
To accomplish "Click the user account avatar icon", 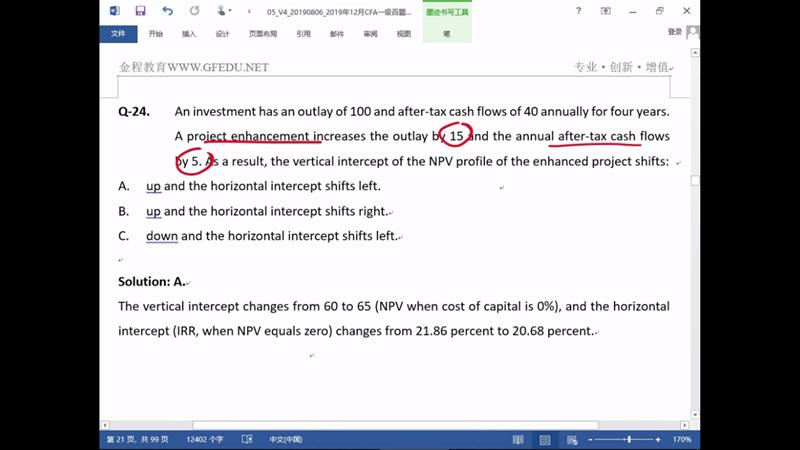I will [x=693, y=32].
